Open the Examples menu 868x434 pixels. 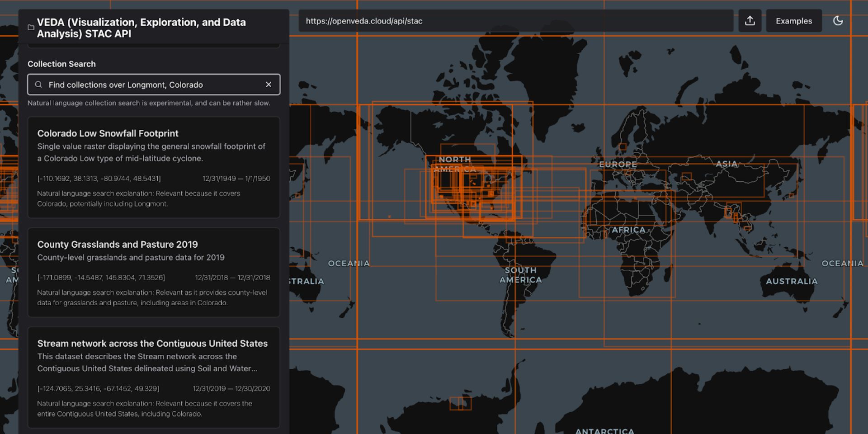coord(793,21)
